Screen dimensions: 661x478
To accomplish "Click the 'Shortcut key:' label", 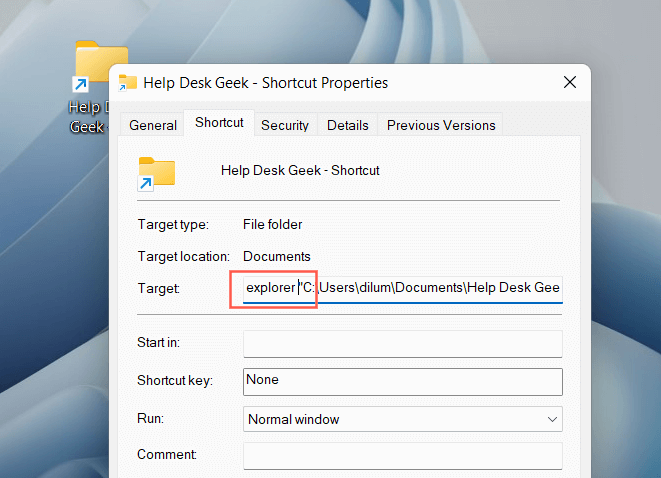I will 175,380.
